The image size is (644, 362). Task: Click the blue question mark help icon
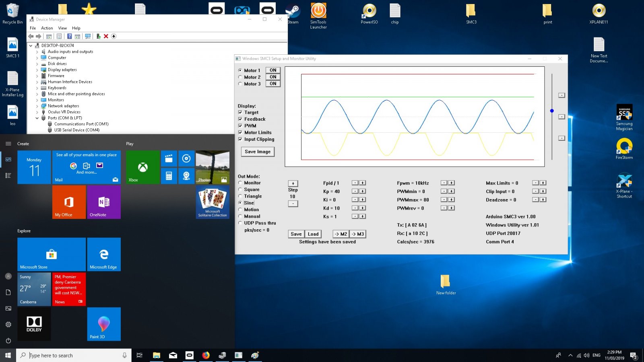point(69,36)
